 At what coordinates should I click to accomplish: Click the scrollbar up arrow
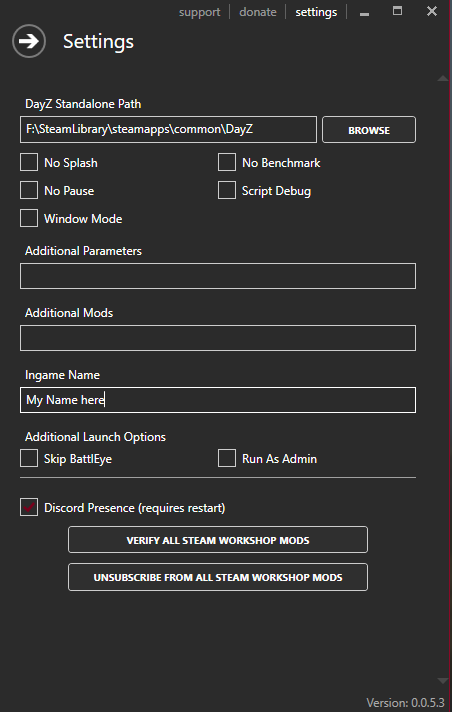pyautogui.click(x=443, y=79)
